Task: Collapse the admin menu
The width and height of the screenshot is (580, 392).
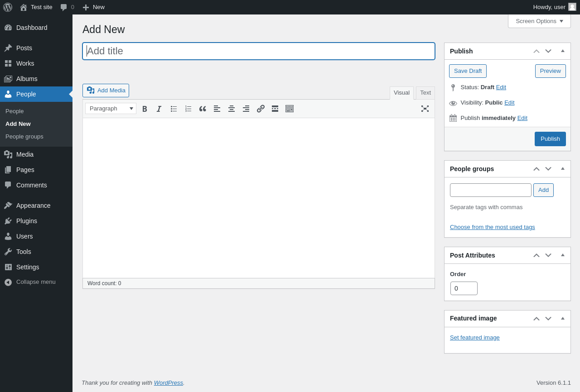Action: click(x=36, y=282)
